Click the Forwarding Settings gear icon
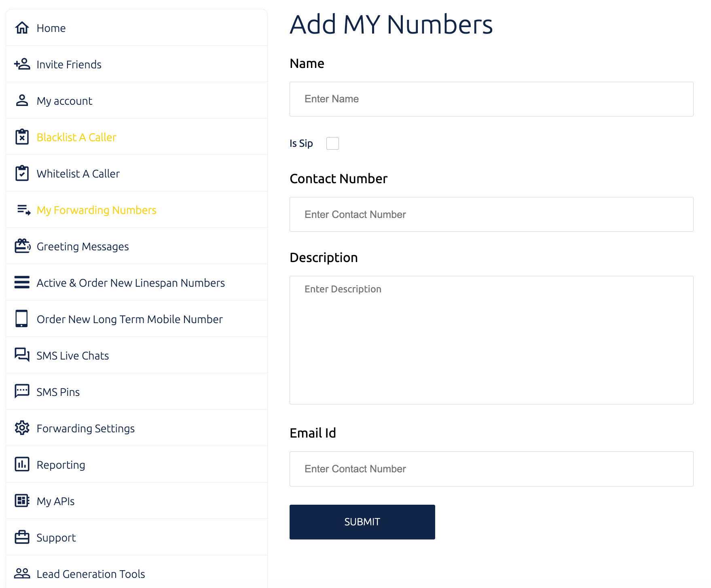 click(22, 428)
